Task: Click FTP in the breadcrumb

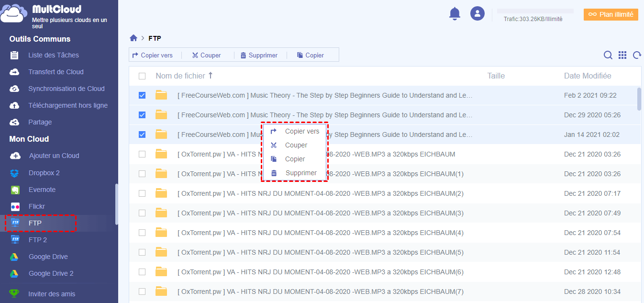Action: pyautogui.click(x=155, y=38)
